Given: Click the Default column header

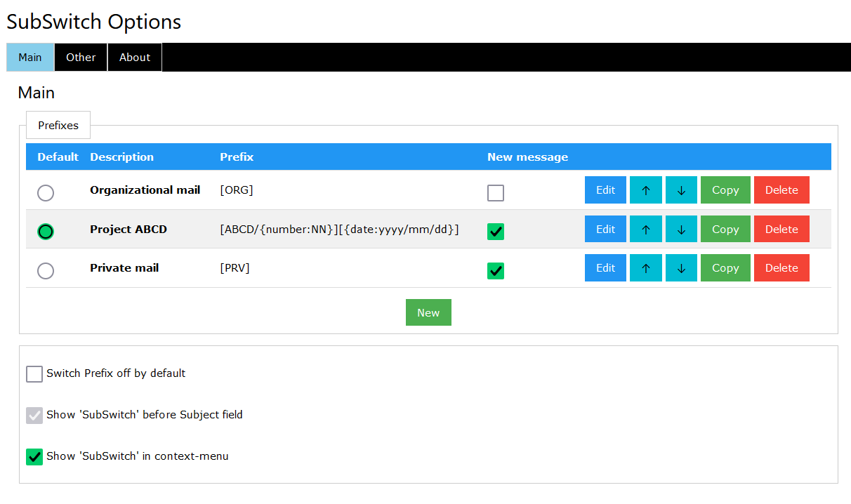Looking at the screenshot, I should 58,157.
